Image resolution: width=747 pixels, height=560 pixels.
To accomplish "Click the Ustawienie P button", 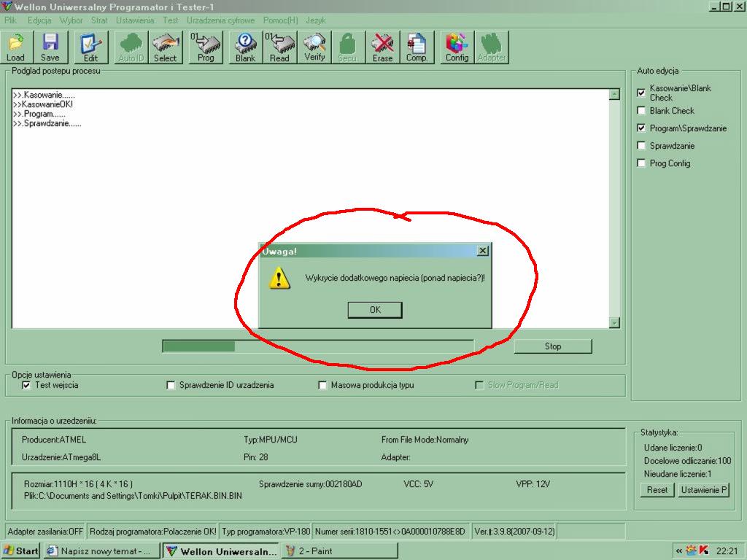I will click(703, 490).
